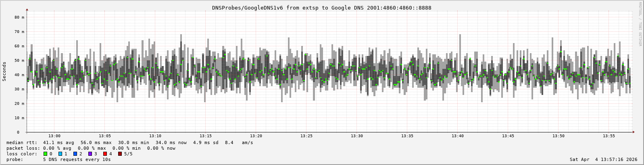The height and width of the screenshot is (165, 644).
Task: Click the 40 m y-axis tick label
Action: 19,75
